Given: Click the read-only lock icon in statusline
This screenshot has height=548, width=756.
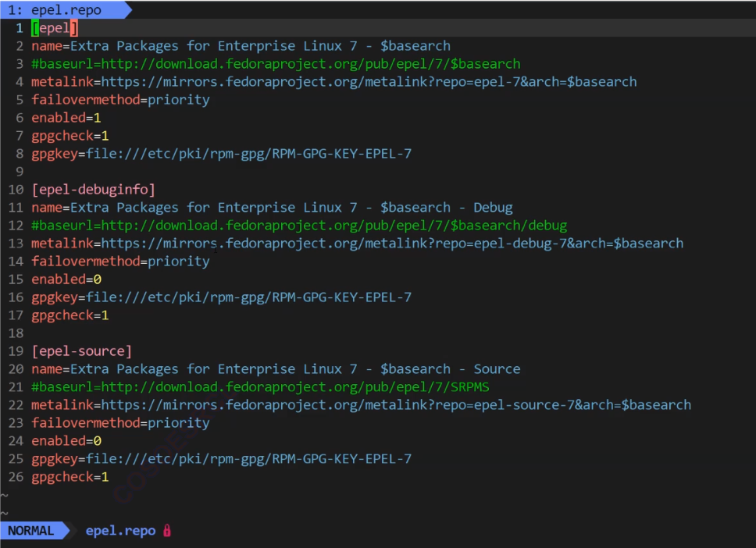Looking at the screenshot, I should coord(167,531).
